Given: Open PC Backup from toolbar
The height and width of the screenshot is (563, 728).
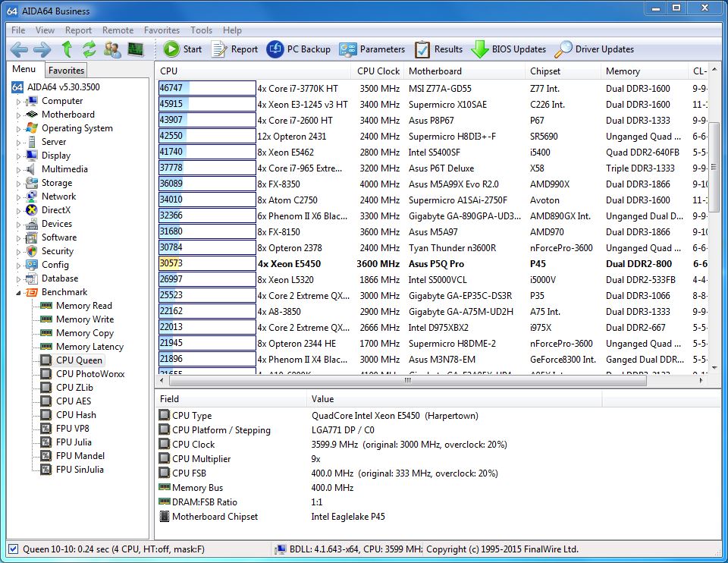Looking at the screenshot, I should pyautogui.click(x=299, y=49).
